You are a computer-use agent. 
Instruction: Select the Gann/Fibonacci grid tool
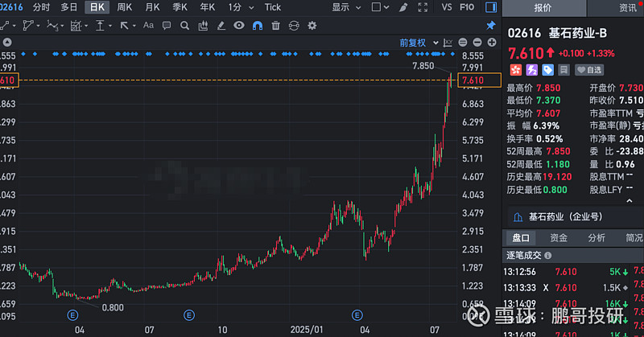click(76, 26)
